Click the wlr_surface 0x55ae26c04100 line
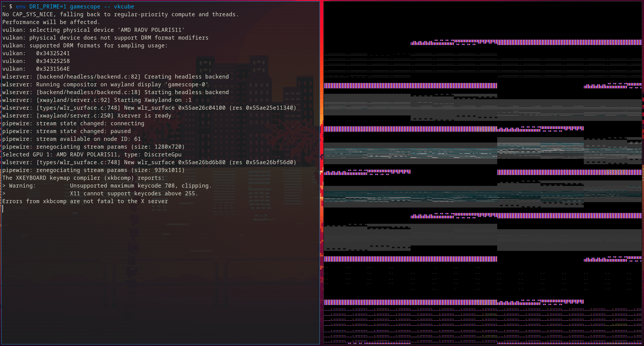 (x=149, y=108)
